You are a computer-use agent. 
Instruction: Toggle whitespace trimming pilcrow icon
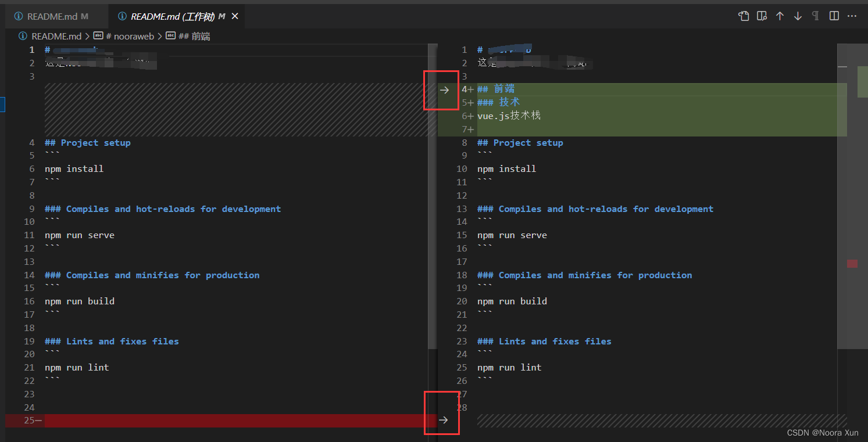(816, 16)
